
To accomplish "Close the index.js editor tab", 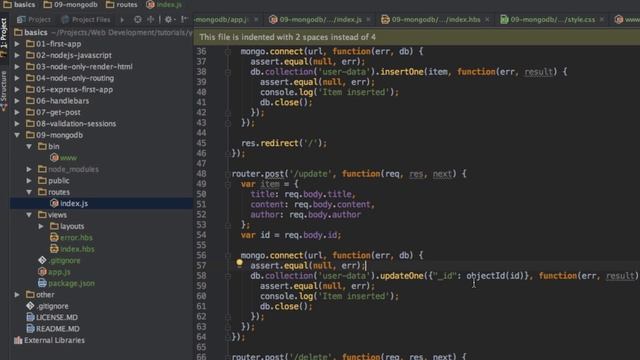I will pos(368,19).
